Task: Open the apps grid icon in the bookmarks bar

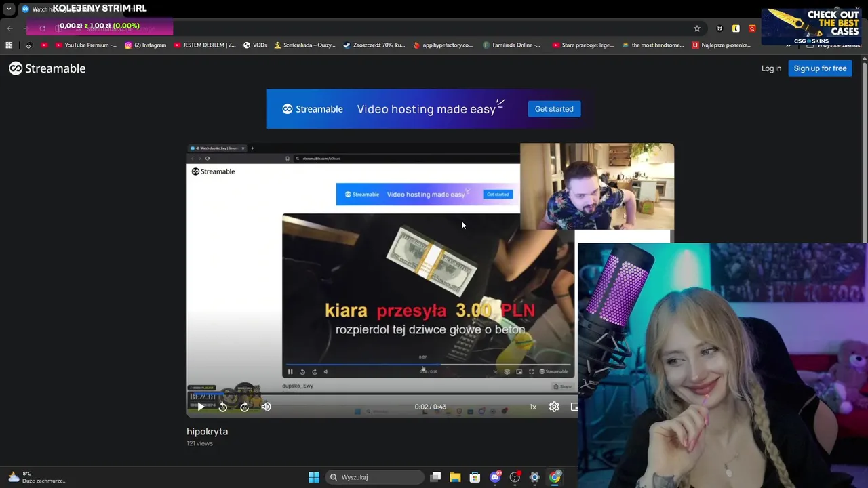Action: click(9, 45)
